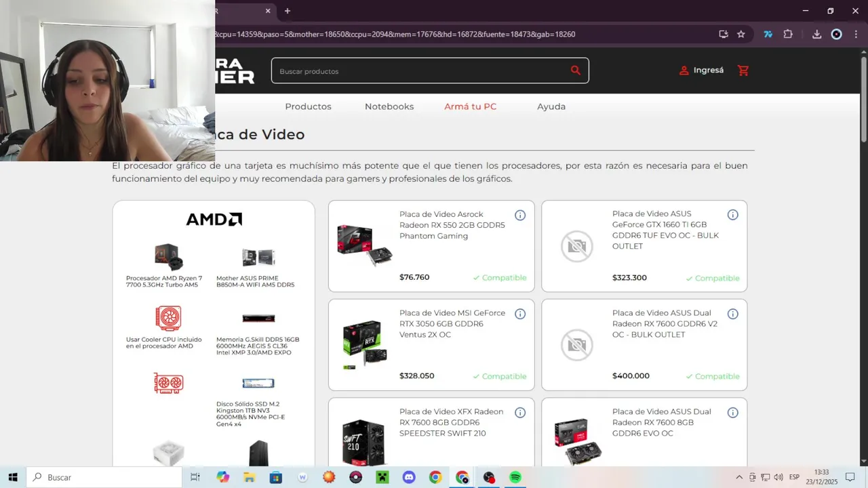868x488 pixels.
Task: Open the Chrome profile avatar
Action: pos(837,34)
